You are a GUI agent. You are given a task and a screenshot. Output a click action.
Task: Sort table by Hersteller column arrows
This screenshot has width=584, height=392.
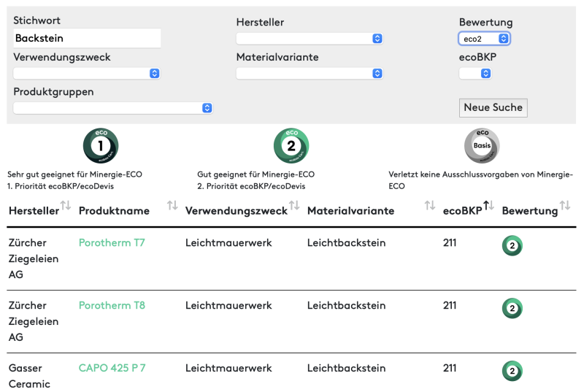pyautogui.click(x=66, y=205)
